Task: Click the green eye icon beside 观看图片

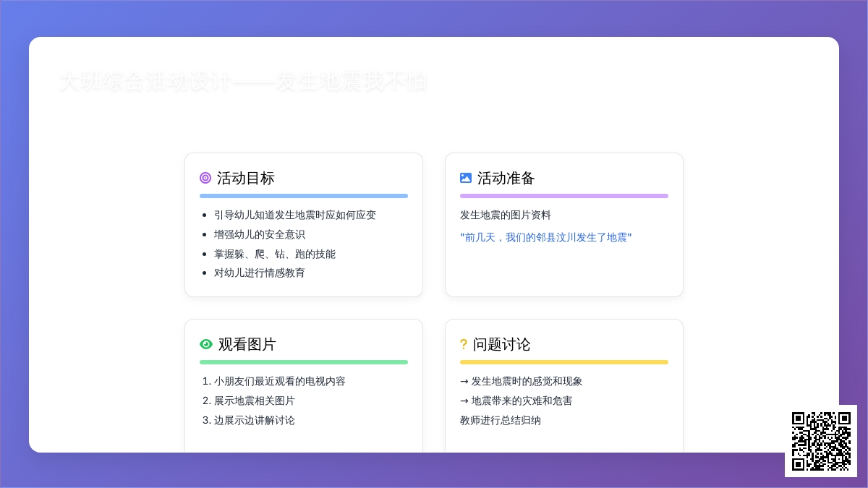Action: coord(206,344)
